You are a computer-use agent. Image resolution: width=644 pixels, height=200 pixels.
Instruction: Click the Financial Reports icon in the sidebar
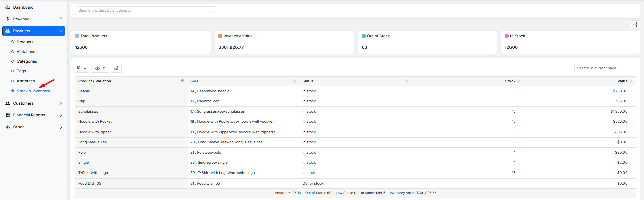pyautogui.click(x=8, y=115)
